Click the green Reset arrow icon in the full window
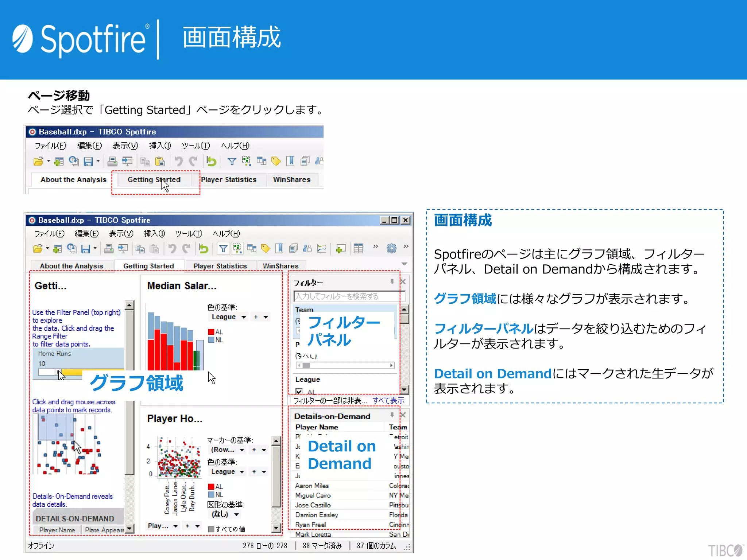Viewport: 747px width, 560px height. (x=204, y=249)
